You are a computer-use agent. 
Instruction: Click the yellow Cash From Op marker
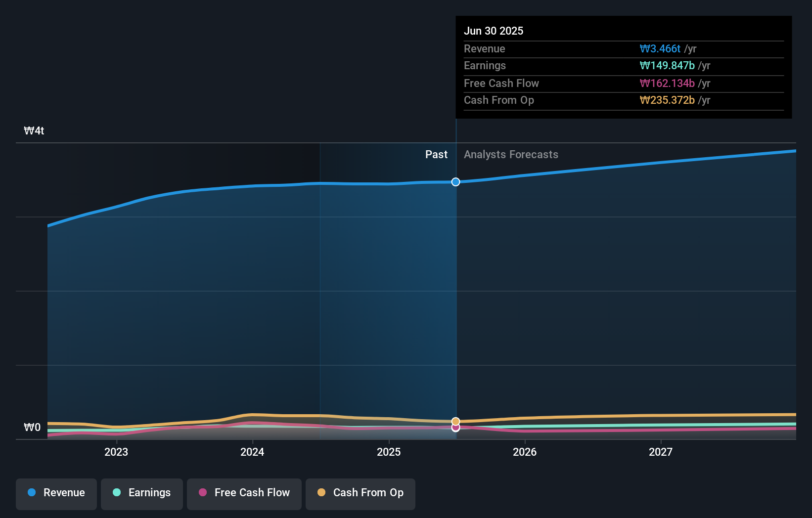coord(455,421)
